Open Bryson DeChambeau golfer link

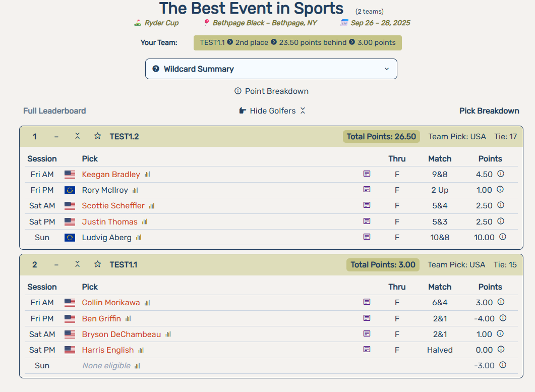click(122, 334)
